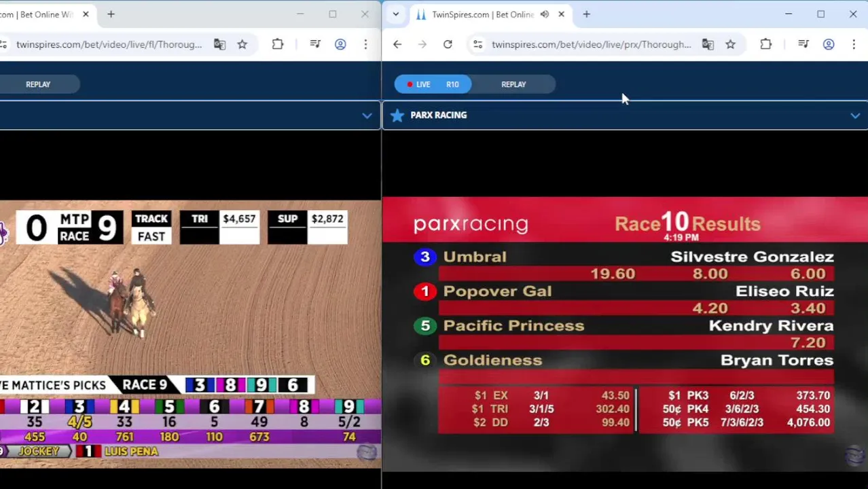Click the Umbral result row name
The image size is (868, 489).
click(x=475, y=257)
